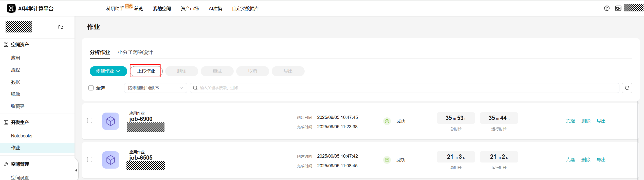Switch to the 小分子药物设计 tab
Viewport: 644px width, 180px height.
(135, 52)
